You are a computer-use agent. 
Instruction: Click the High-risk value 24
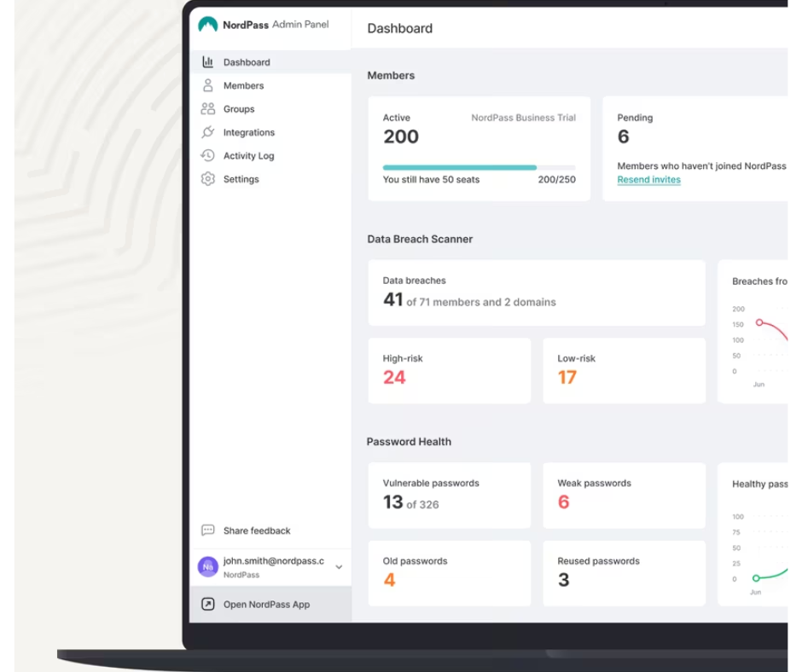pyautogui.click(x=394, y=378)
